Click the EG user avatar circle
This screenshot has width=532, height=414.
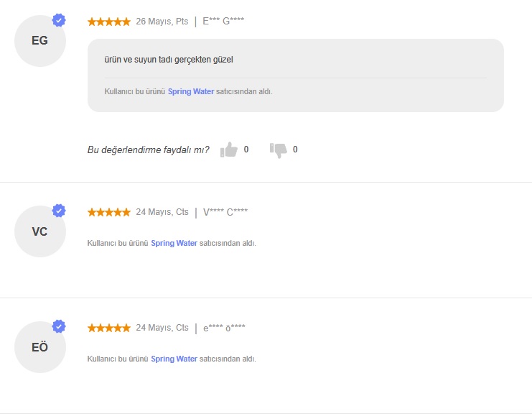pos(40,41)
